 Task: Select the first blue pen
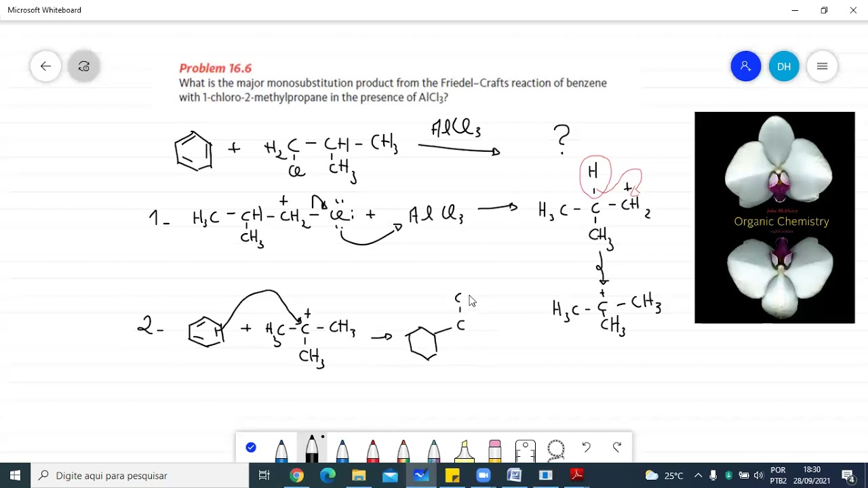(x=281, y=449)
